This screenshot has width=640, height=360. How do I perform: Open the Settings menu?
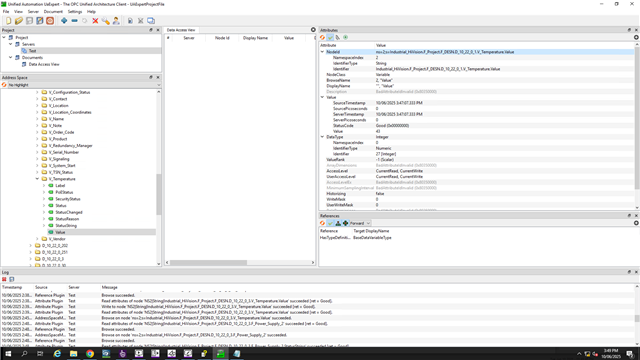tap(75, 11)
